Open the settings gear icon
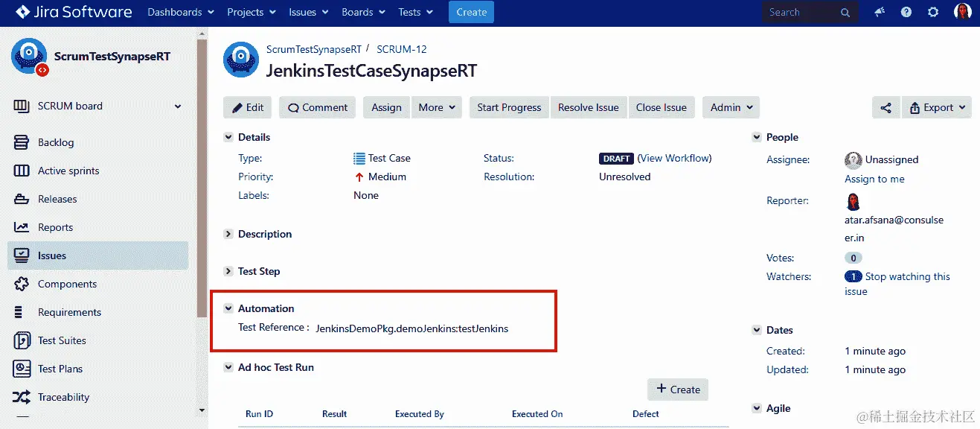 [933, 12]
